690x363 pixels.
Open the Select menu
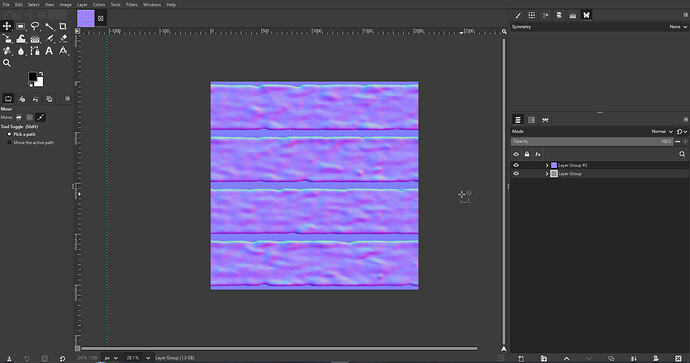click(33, 4)
